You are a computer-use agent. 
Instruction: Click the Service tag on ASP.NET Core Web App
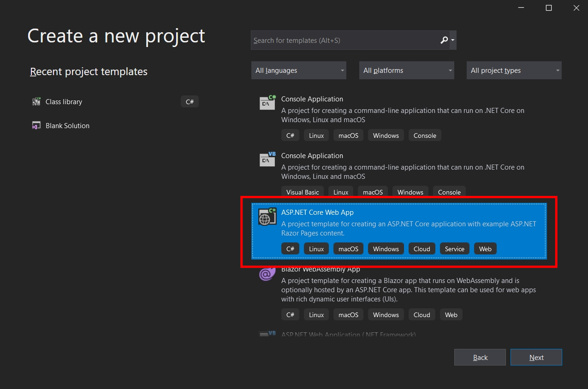[x=454, y=249]
